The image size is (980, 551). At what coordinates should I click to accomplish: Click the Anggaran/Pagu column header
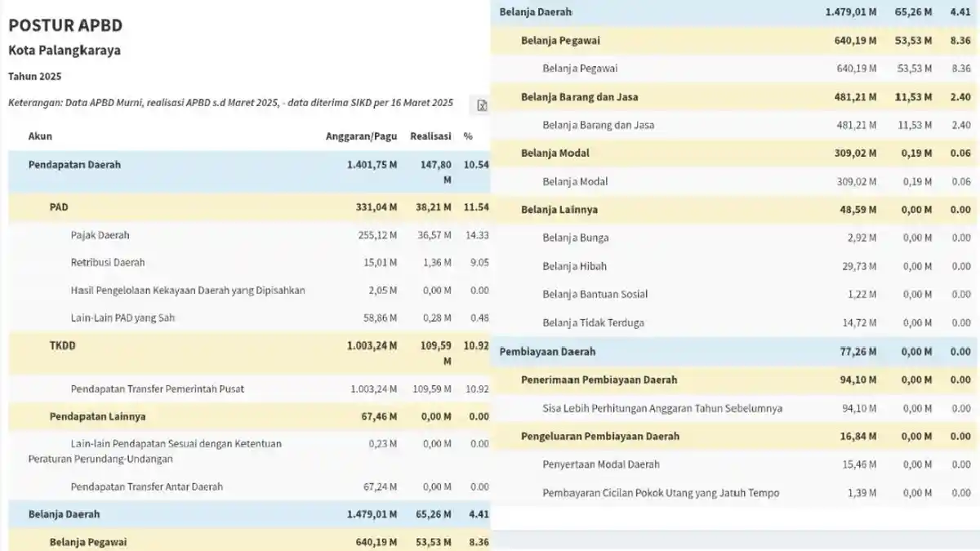point(361,136)
